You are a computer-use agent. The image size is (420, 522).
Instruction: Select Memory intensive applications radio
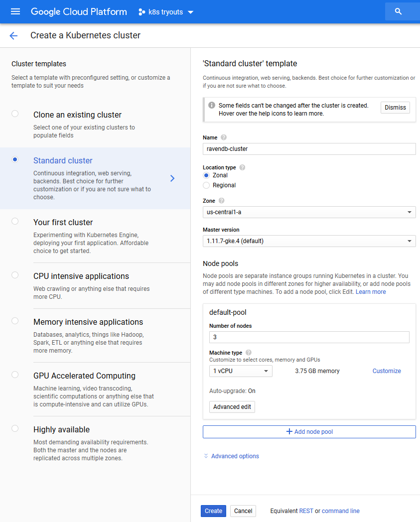tap(15, 321)
